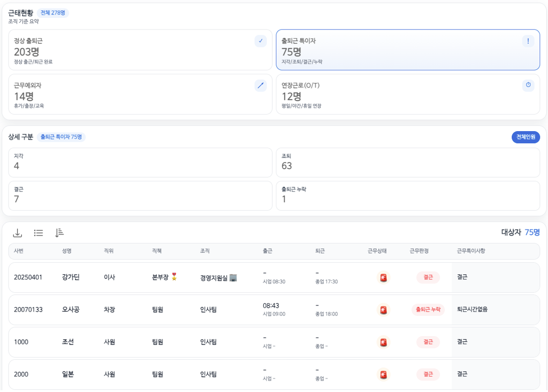The width and height of the screenshot is (548, 392).
Task: Click the 이사 position cell
Action: click(x=109, y=277)
